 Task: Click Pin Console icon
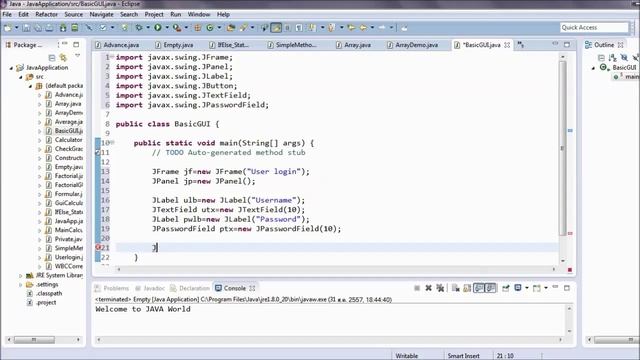click(506, 288)
